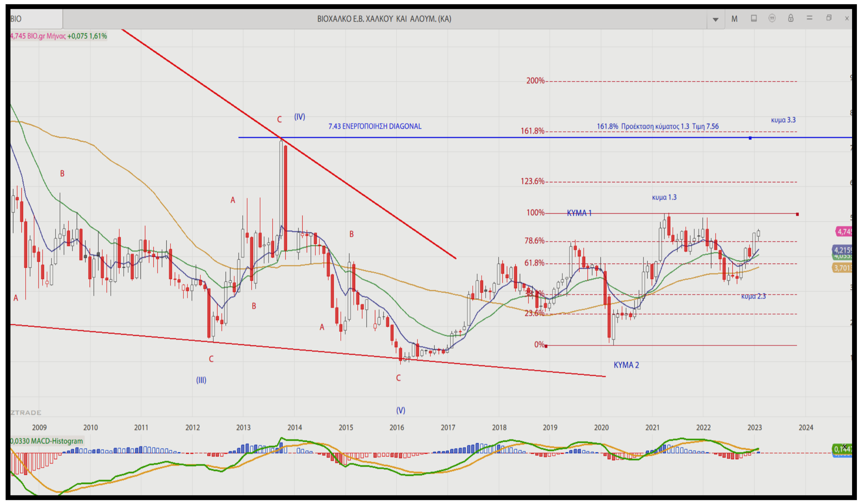Open the symbol dropdown arrow in title bar
863x504 pixels.
pyautogui.click(x=715, y=19)
